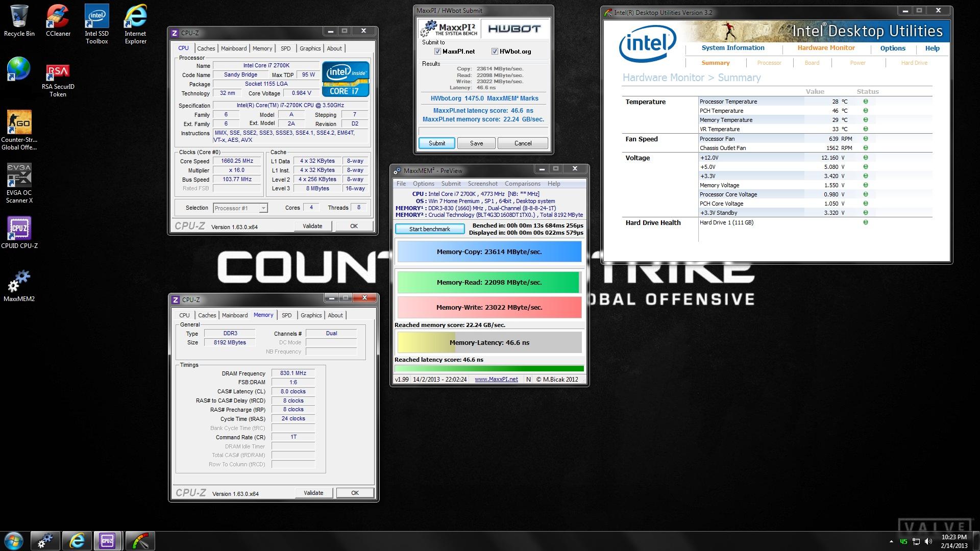Open the Screenshot menu in MaxxMEM
Screen dimensions: 980x551
[x=482, y=184]
